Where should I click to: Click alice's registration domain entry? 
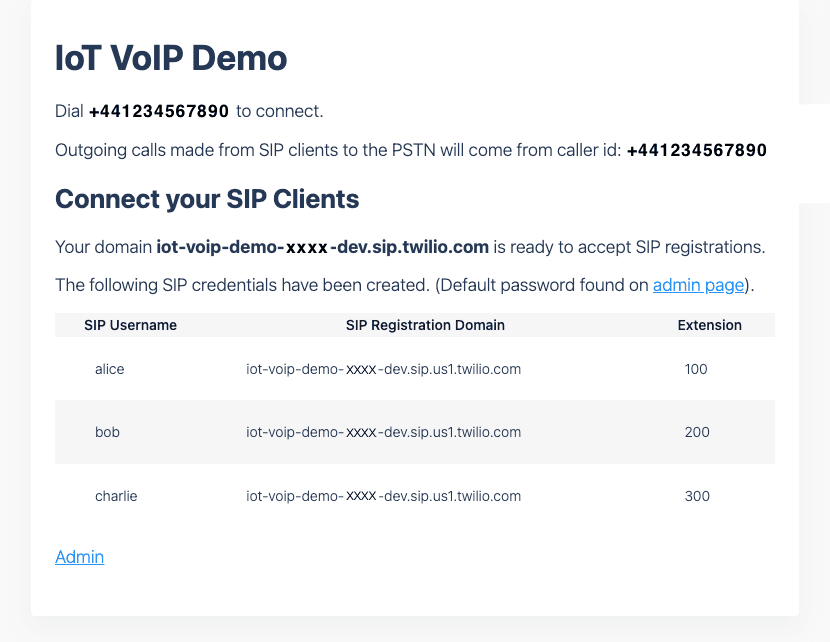click(384, 369)
